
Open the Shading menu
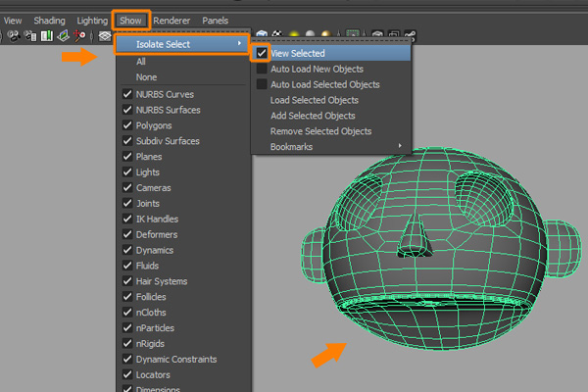[x=50, y=20]
